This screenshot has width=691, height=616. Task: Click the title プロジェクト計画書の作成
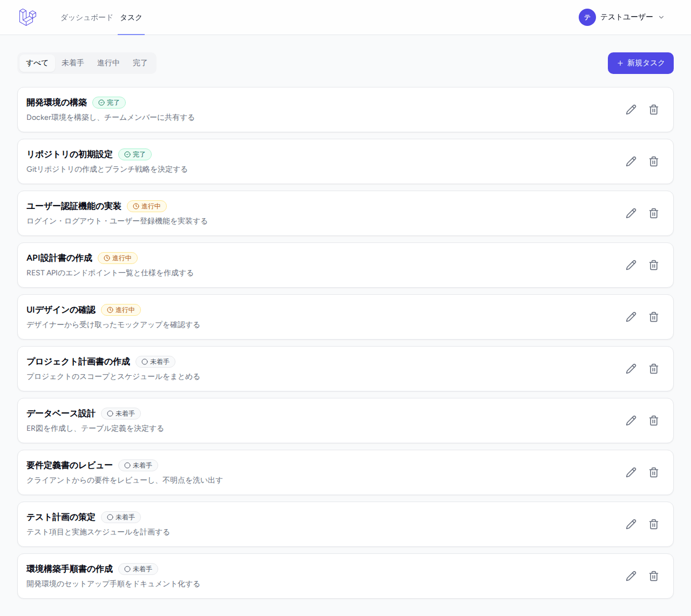tap(78, 362)
